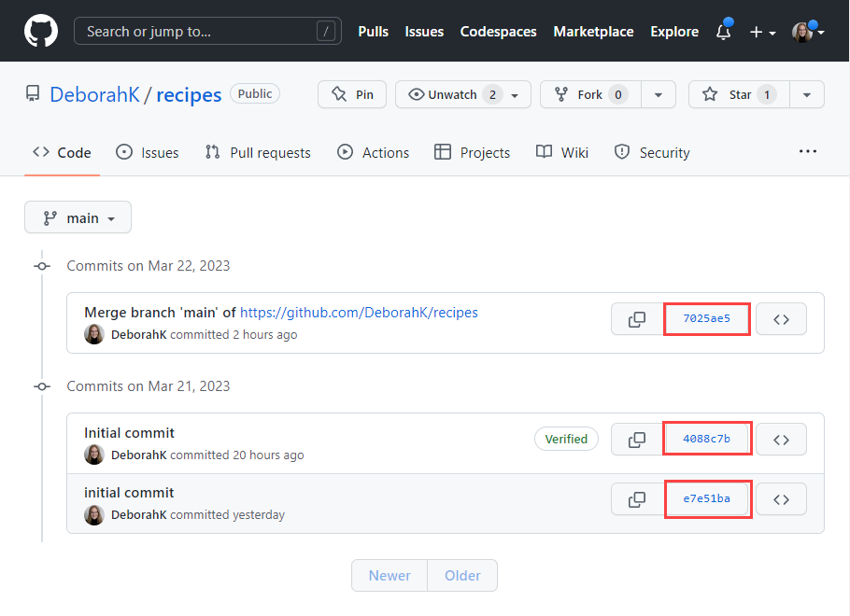
Task: Go to Pulls in top navigation
Action: [373, 32]
